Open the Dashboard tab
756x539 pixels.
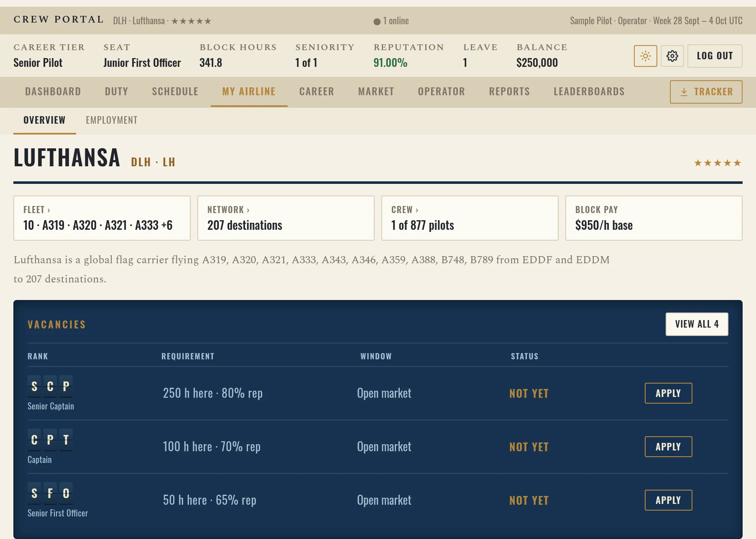point(53,92)
